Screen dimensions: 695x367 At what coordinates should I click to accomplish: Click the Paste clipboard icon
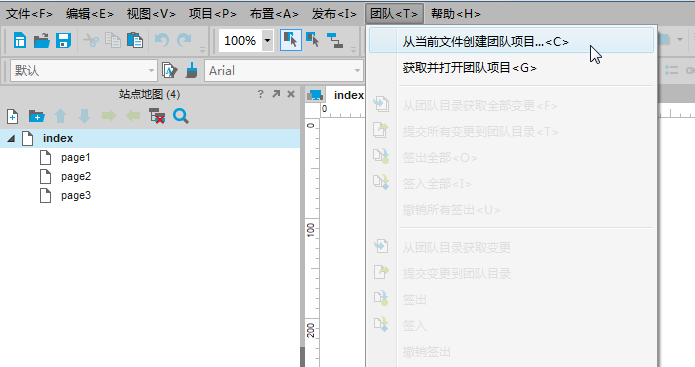pos(135,41)
